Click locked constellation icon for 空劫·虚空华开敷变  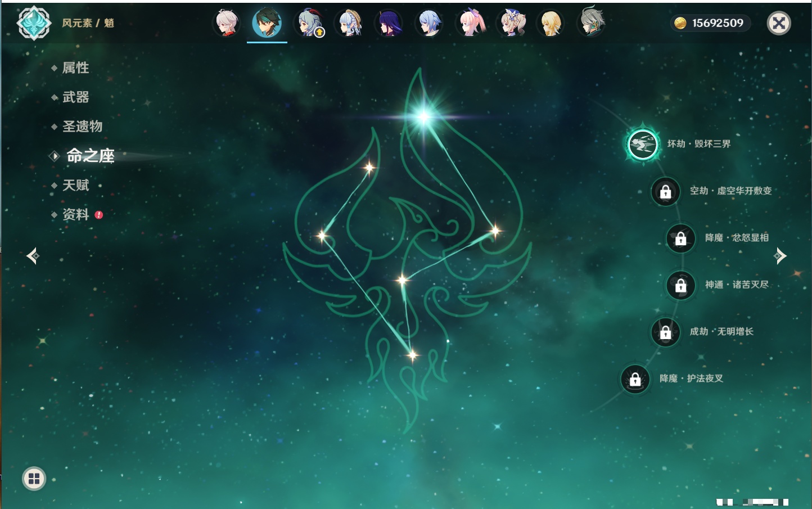click(665, 191)
